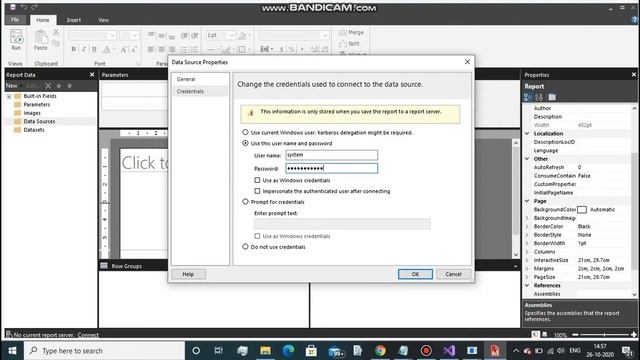The width and height of the screenshot is (640, 360).
Task: Expand the Margins property
Action: tap(527, 269)
